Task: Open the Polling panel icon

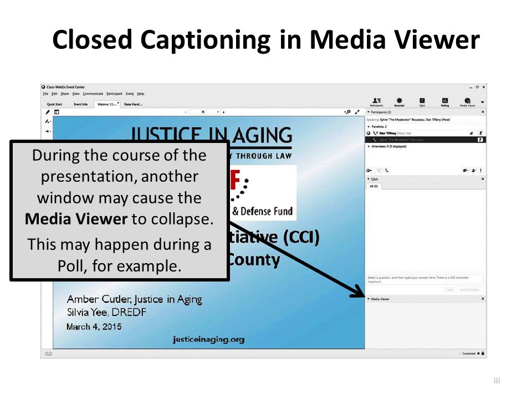Action: [x=445, y=102]
